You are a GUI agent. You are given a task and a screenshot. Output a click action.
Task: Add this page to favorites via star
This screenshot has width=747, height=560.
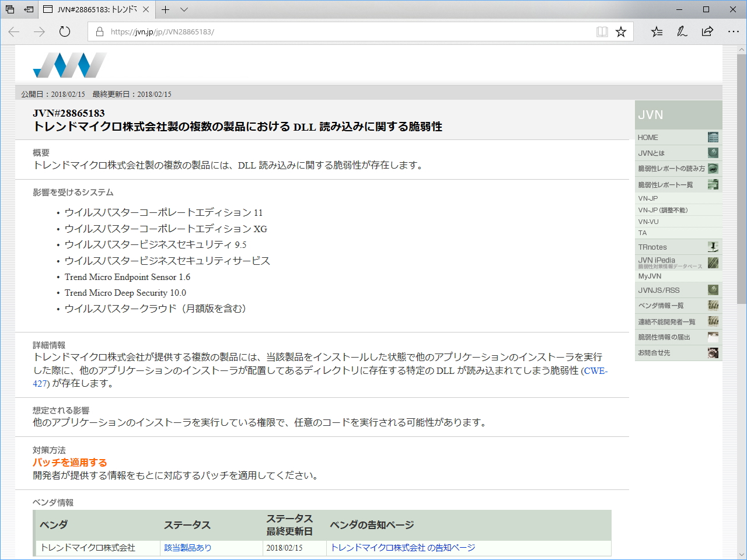pyautogui.click(x=620, y=32)
